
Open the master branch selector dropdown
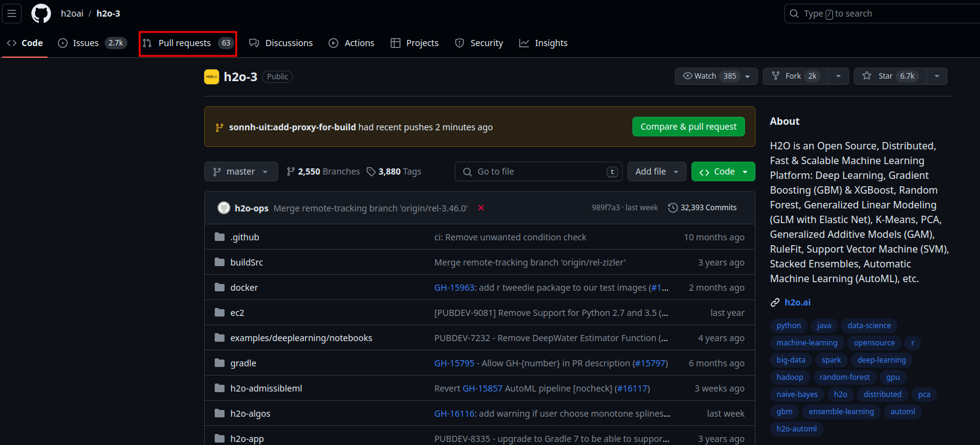point(241,171)
